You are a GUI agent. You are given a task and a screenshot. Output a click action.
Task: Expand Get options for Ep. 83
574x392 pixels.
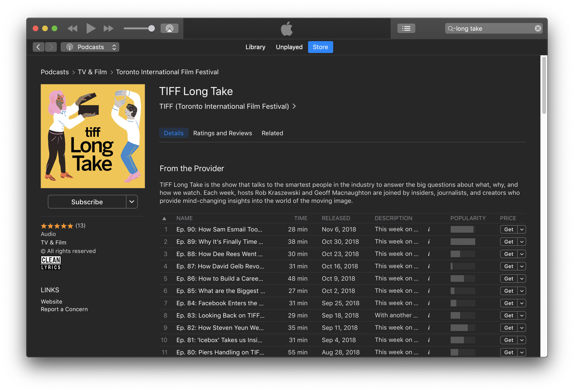pos(522,316)
